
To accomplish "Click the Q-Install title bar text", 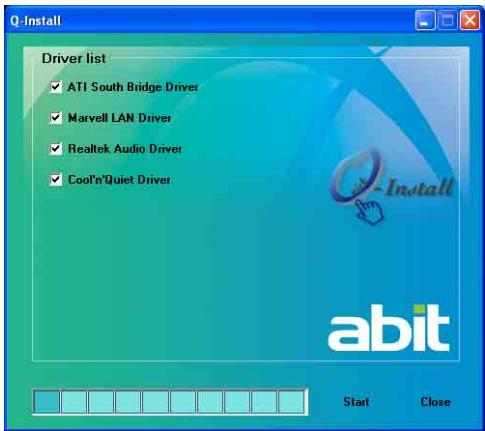I will click(x=35, y=21).
